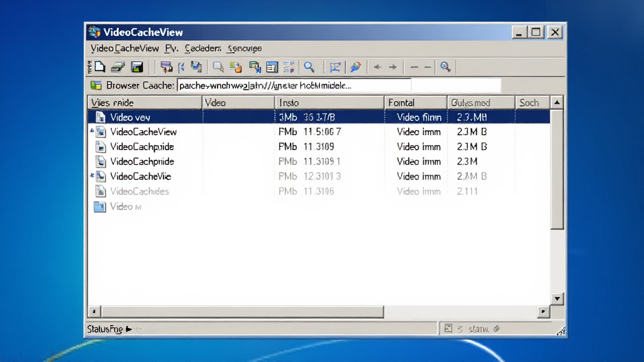
Task: Sort by the Fontal column header
Action: coord(416,102)
